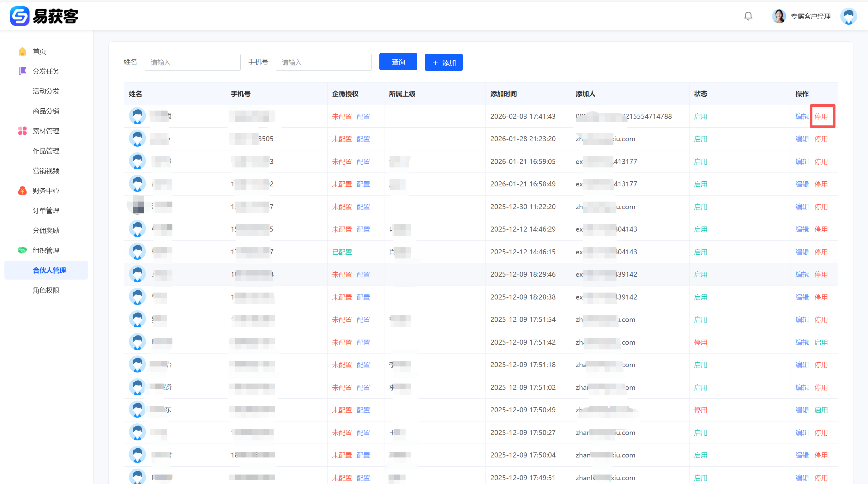The height and width of the screenshot is (484, 868).
Task: Click the 易获客 logo
Action: click(44, 16)
